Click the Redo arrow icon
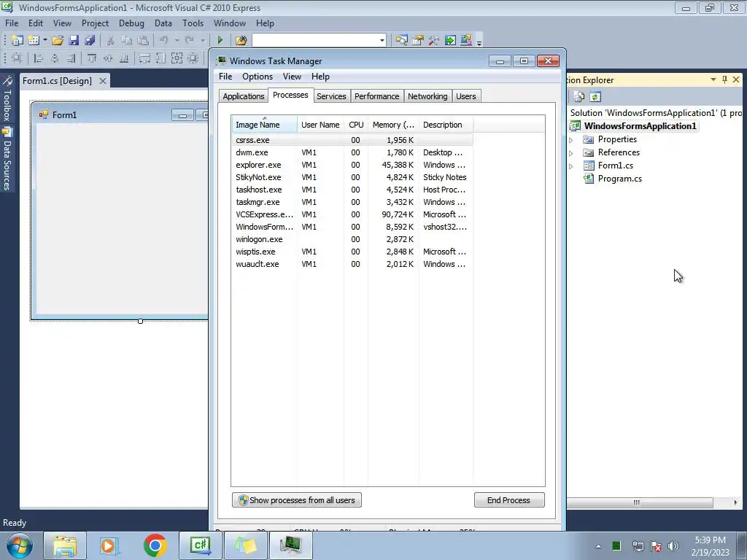The height and width of the screenshot is (560, 747). pyautogui.click(x=190, y=41)
